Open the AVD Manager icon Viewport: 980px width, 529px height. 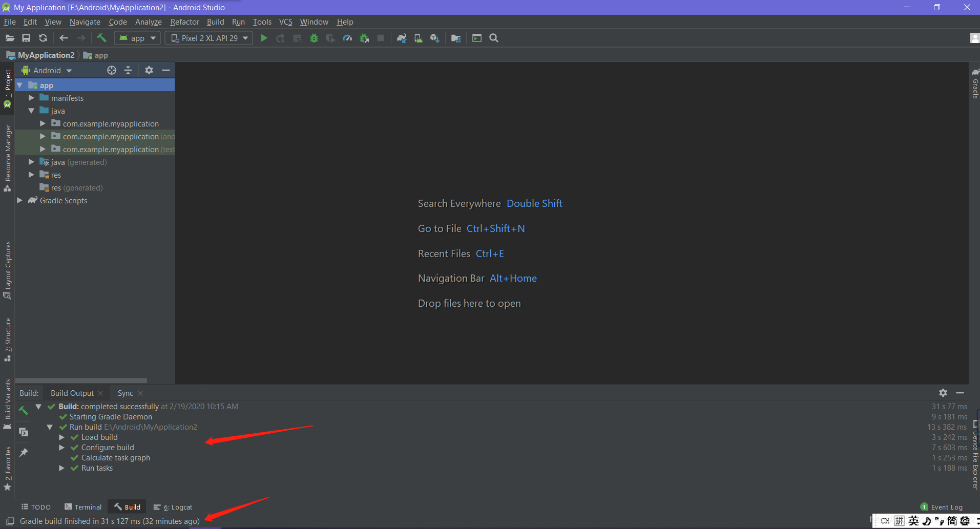click(x=418, y=38)
